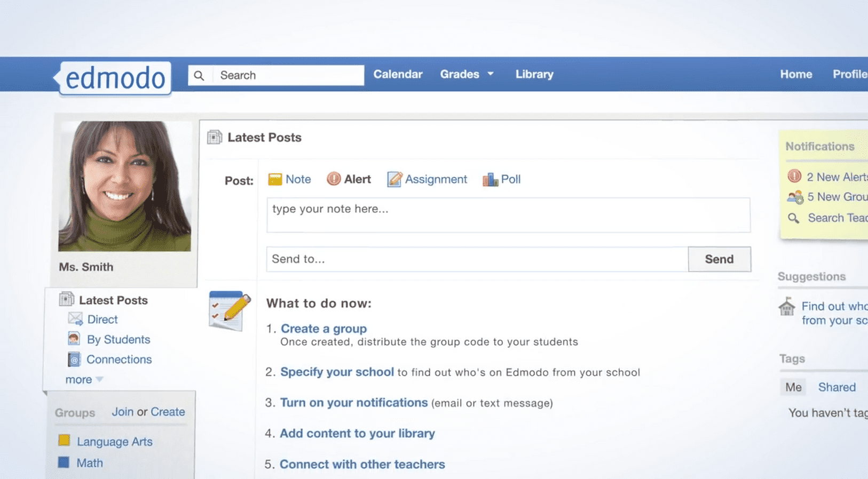
Task: Click the By Students icon
Action: pos(74,339)
